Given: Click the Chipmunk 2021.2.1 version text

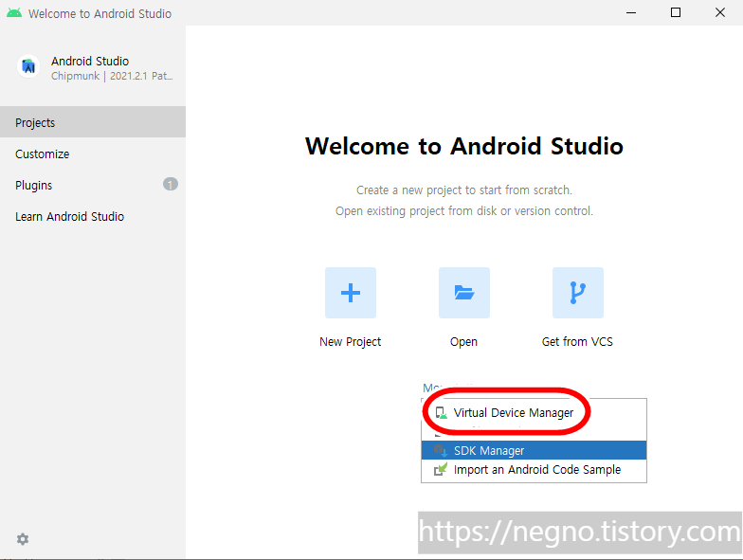Looking at the screenshot, I should 112,76.
